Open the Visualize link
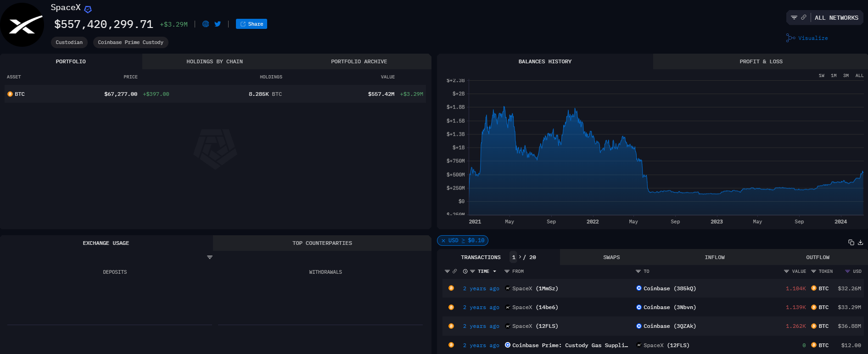868x354 pixels. point(812,38)
